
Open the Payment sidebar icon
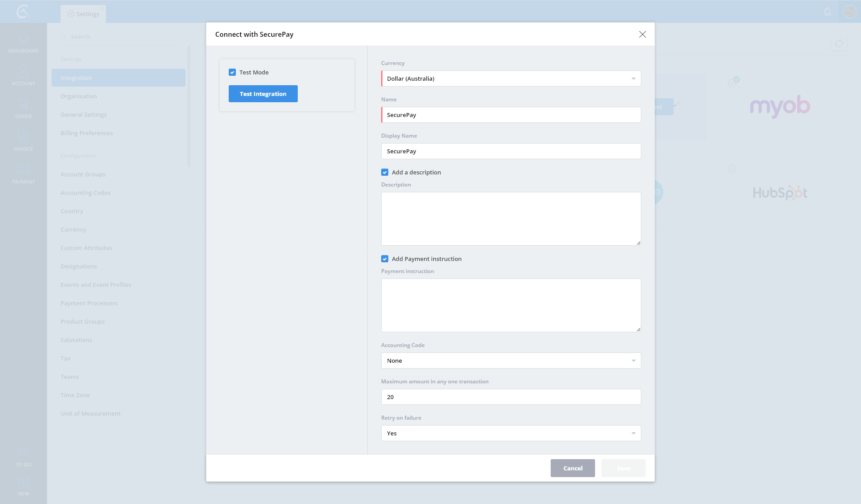coord(23,169)
